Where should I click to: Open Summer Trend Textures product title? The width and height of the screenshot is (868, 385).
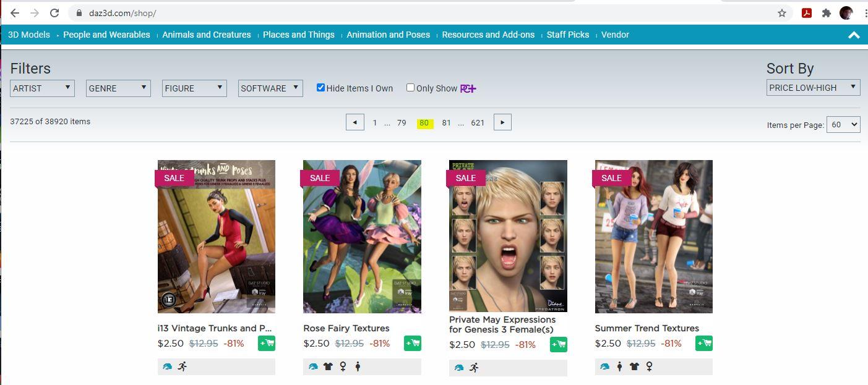tap(647, 328)
